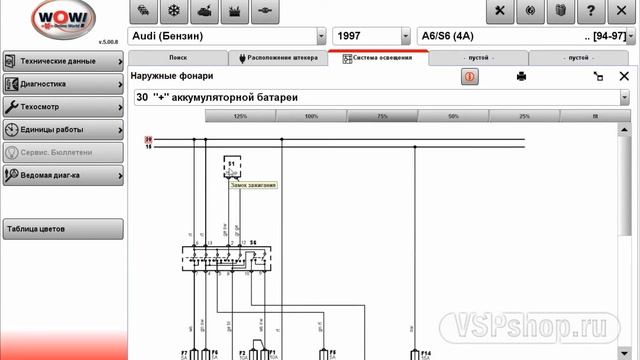640x360 pixels.
Task: Click the 15 bus line label
Action: 148,147
